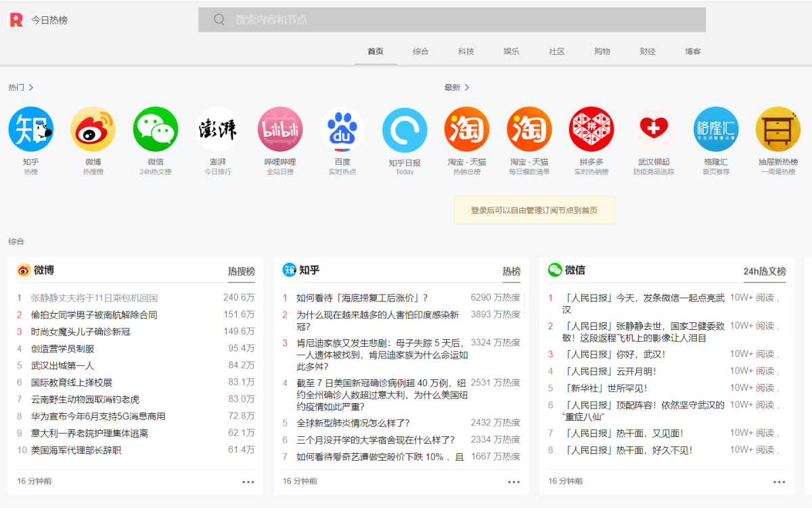Expand the 热门 section arrow

tap(31, 87)
